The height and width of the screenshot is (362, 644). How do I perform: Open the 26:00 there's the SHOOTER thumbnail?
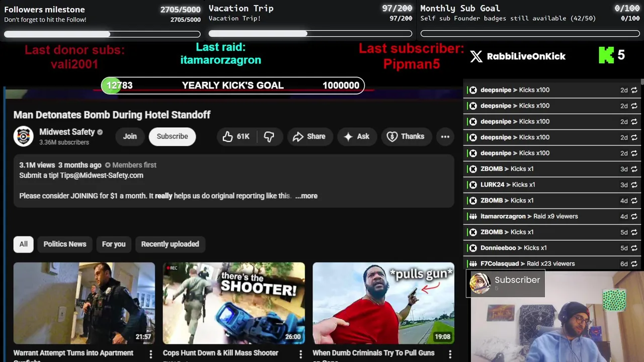pyautogui.click(x=234, y=303)
